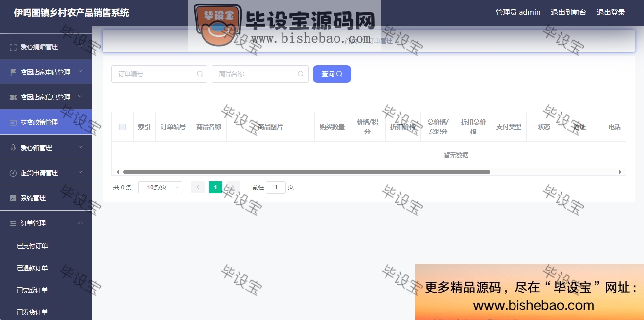Click page number 1 button
Image resolution: width=644 pixels, height=320 pixels.
pyautogui.click(x=215, y=187)
